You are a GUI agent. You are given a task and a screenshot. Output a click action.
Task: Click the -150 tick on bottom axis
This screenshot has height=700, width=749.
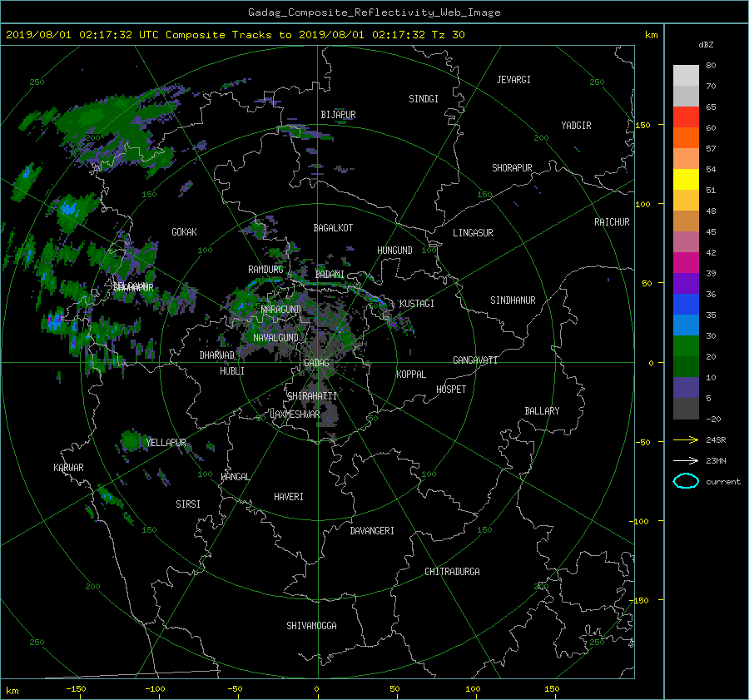76,689
